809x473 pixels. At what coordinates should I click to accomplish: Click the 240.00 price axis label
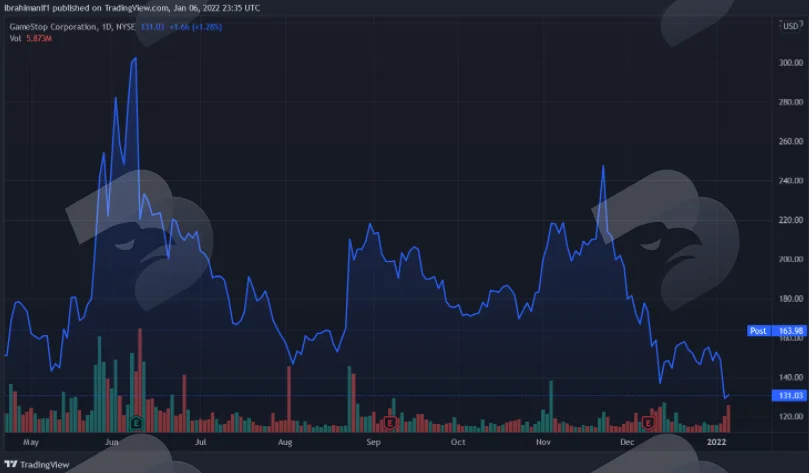coord(790,181)
